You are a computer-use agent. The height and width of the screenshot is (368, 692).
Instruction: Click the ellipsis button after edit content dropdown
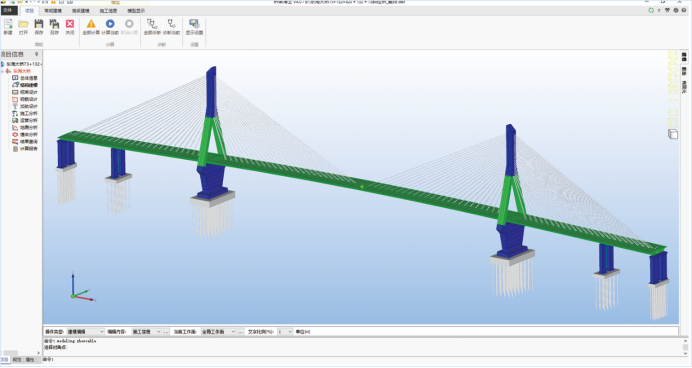pos(166,331)
